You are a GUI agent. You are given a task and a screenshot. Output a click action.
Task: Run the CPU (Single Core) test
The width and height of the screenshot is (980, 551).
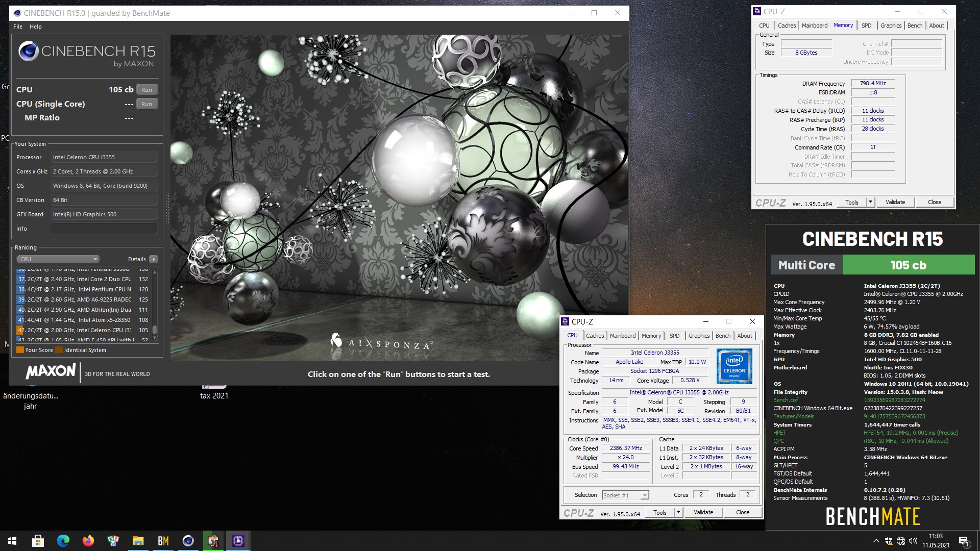point(147,104)
